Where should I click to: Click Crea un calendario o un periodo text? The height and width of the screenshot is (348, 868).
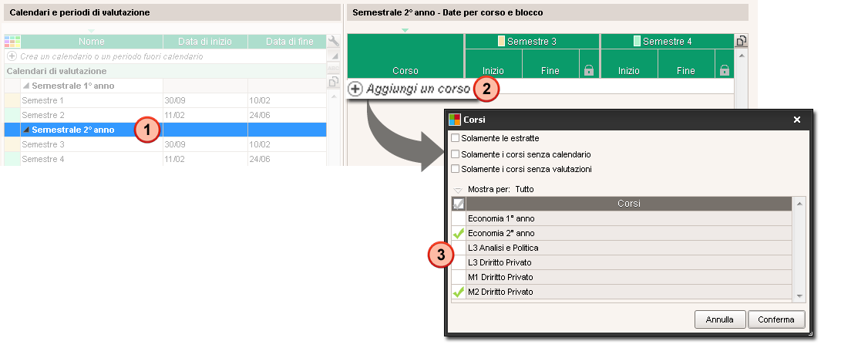coord(112,56)
